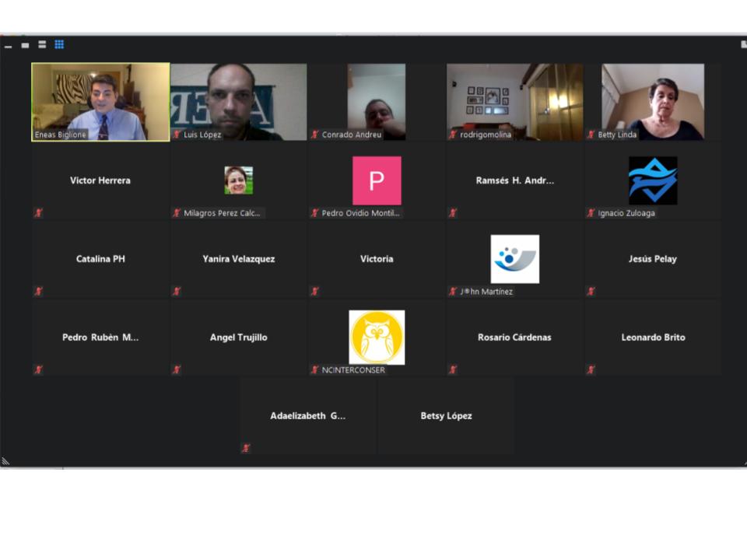Screen dimensions: 747x560
Task: Click the two-row strip view icon
Action: coord(42,45)
